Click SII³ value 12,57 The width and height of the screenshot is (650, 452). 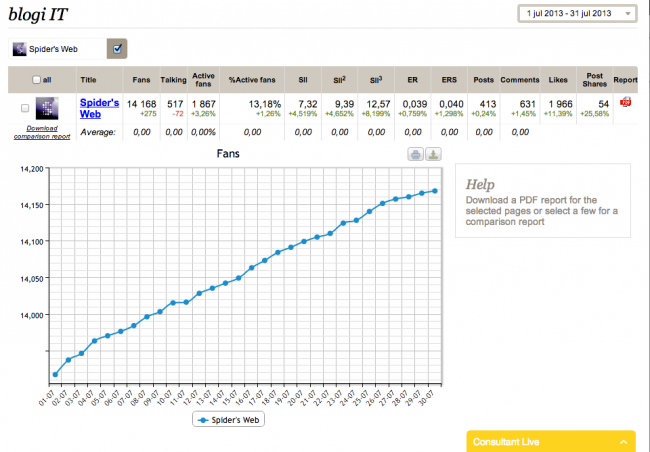coord(378,104)
